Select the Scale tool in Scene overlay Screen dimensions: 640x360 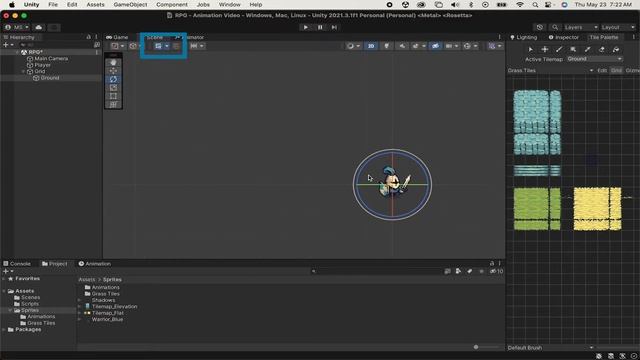(x=113, y=88)
